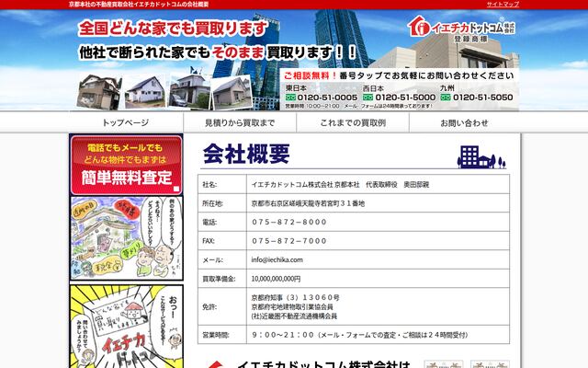Click the FAX label cell
588x368 pixels.
(222, 241)
